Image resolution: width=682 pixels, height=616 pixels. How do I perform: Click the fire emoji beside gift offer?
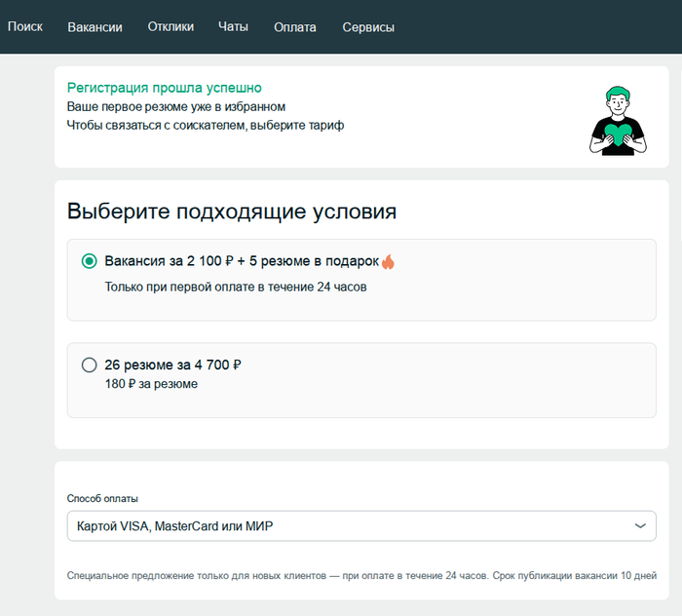[x=388, y=261]
